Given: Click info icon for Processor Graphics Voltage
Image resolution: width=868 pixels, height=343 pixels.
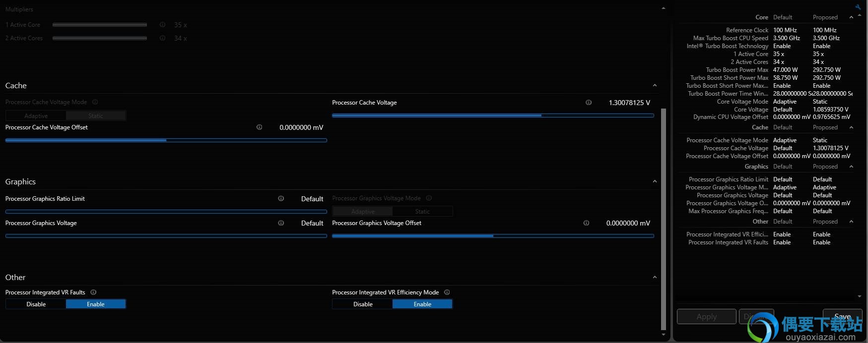Looking at the screenshot, I should pyautogui.click(x=281, y=223).
